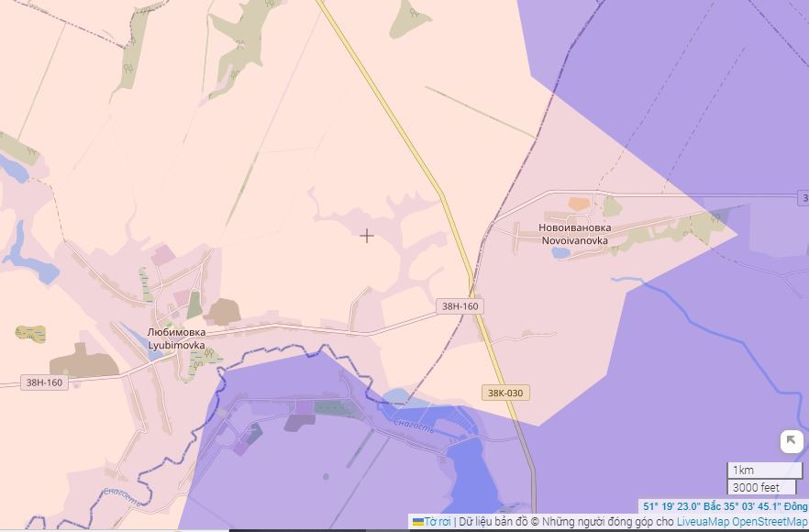Click the small blue pond in Novoivanovka
This screenshot has width=809, height=532.
(x=560, y=252)
